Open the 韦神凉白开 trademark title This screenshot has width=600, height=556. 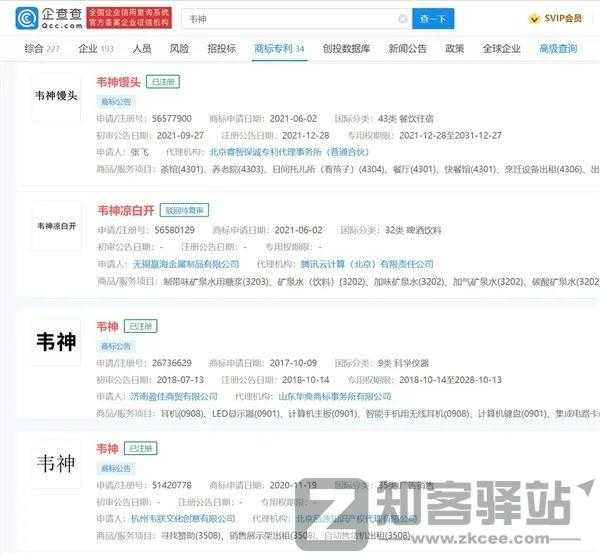pyautogui.click(x=126, y=210)
